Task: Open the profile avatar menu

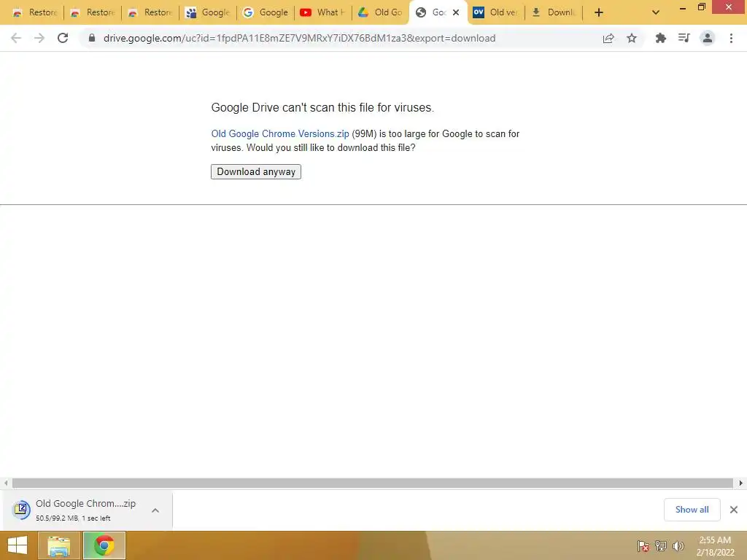Action: [x=708, y=38]
